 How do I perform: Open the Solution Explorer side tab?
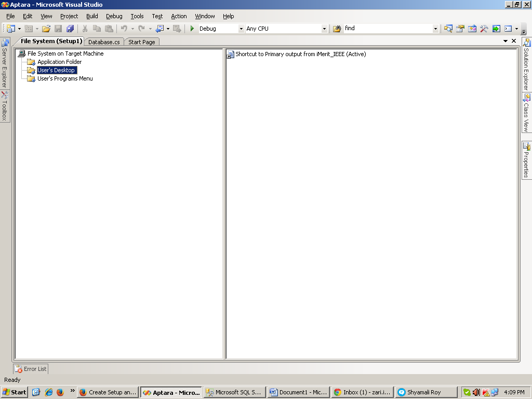[526, 64]
